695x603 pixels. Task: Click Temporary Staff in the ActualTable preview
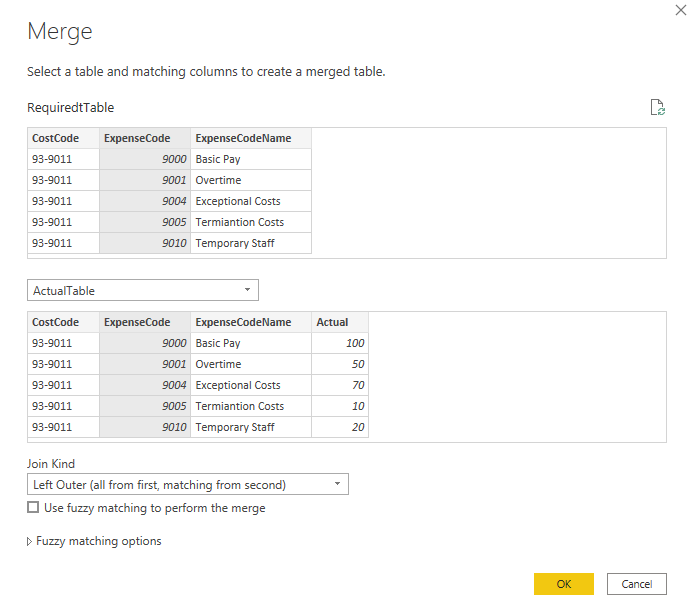point(251,427)
